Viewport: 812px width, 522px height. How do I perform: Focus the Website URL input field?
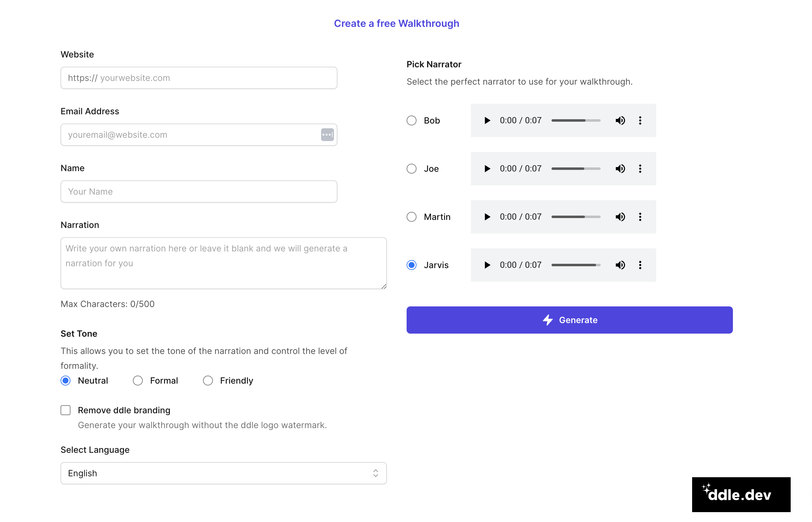[199, 78]
